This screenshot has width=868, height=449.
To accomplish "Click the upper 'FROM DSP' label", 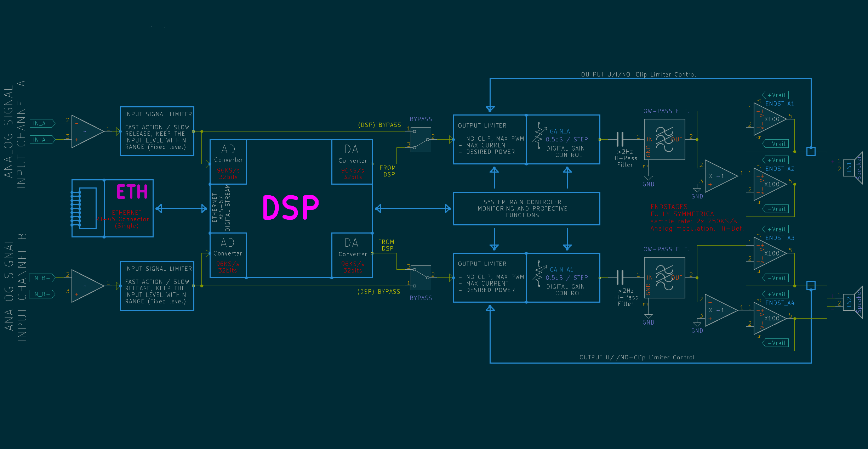I will point(388,171).
